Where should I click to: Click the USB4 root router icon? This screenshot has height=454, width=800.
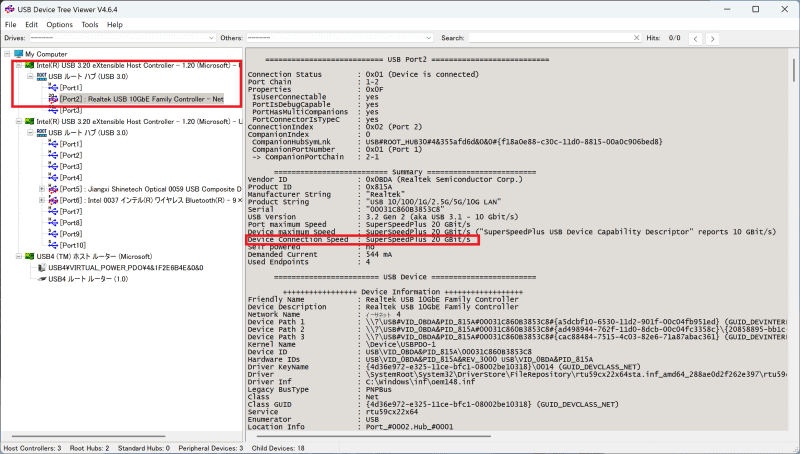[42, 279]
